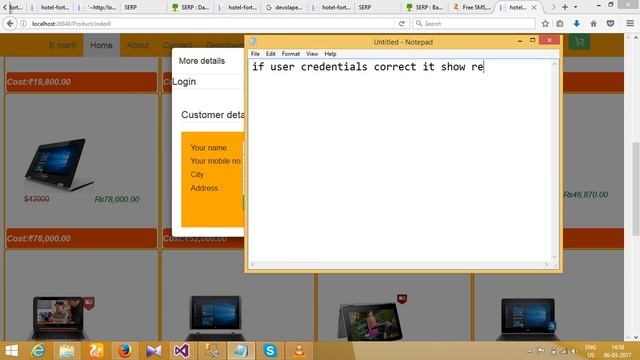Switch to the http://lo tab

98,7
